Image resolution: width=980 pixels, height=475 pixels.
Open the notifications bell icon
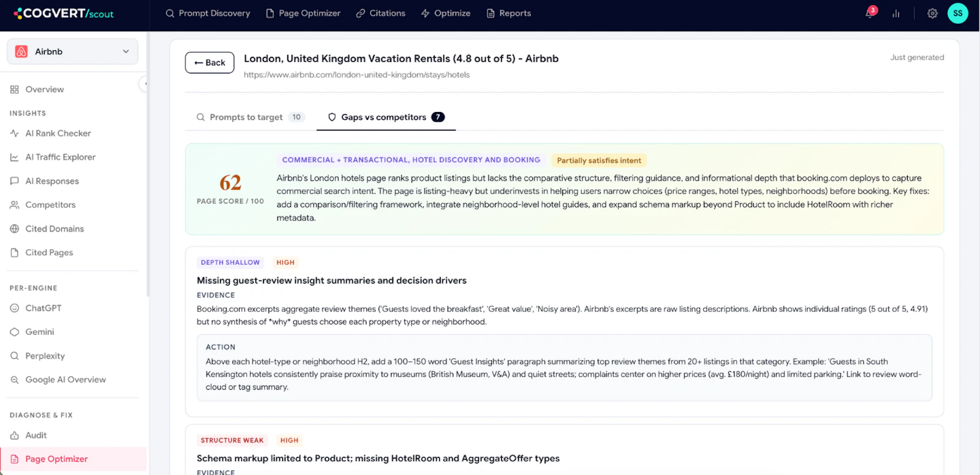click(x=870, y=13)
